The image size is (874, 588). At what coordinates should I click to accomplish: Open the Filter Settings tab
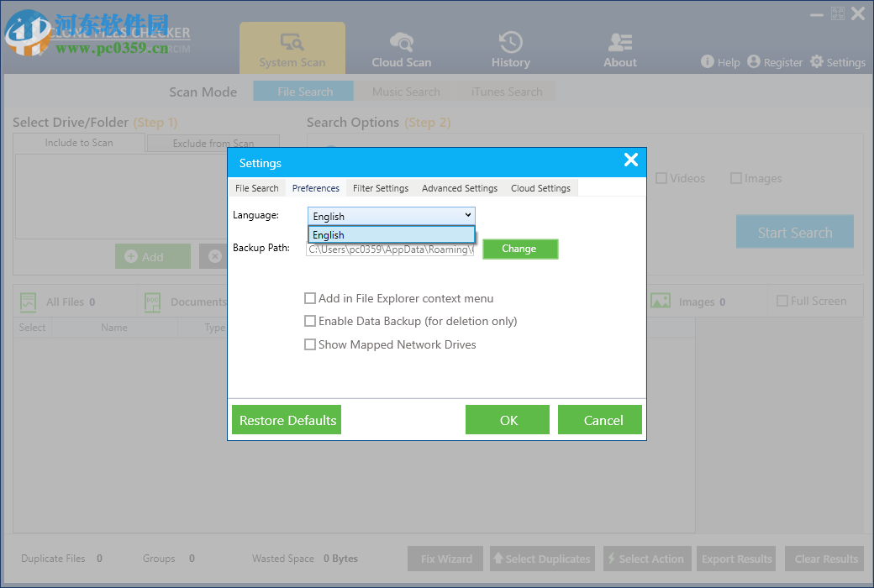pyautogui.click(x=380, y=188)
